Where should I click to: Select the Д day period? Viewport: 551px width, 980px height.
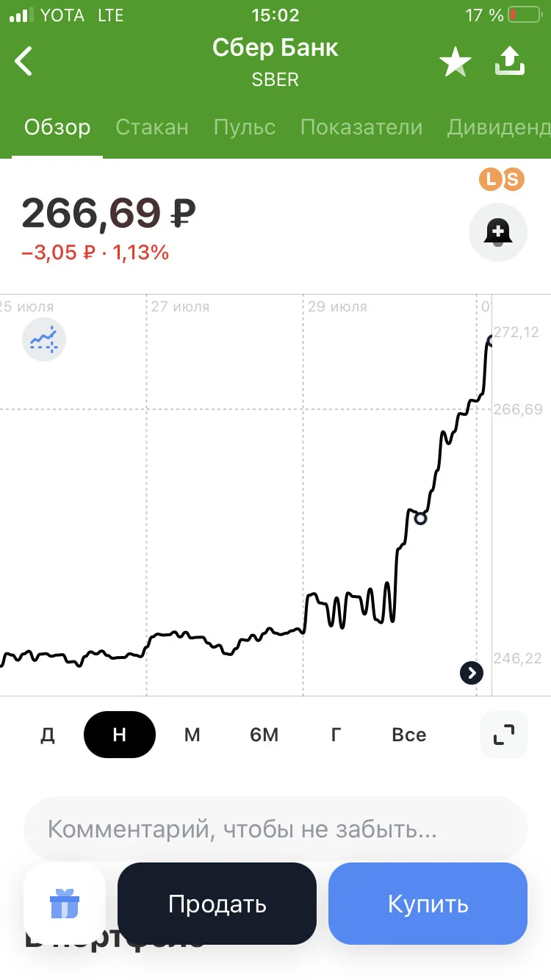pos(48,735)
